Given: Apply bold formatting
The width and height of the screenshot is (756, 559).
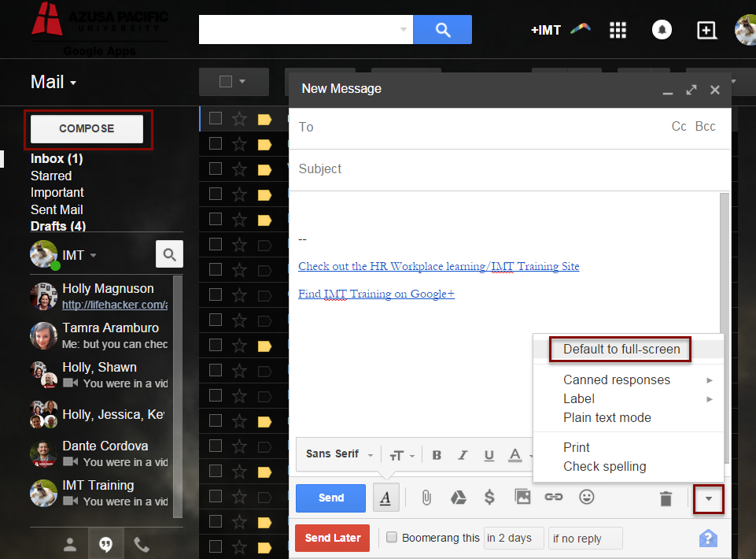Looking at the screenshot, I should [x=437, y=455].
